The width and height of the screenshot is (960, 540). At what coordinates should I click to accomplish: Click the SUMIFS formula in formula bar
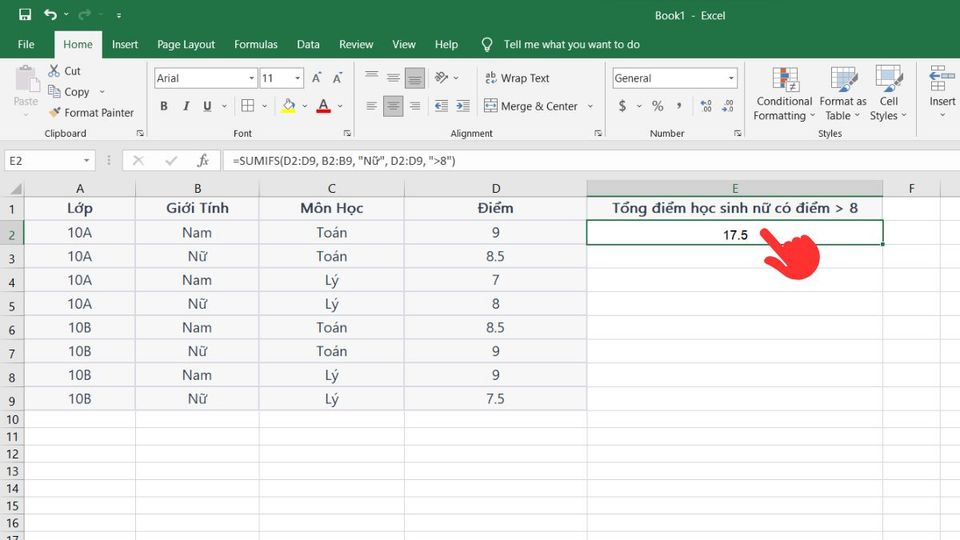tap(343, 161)
